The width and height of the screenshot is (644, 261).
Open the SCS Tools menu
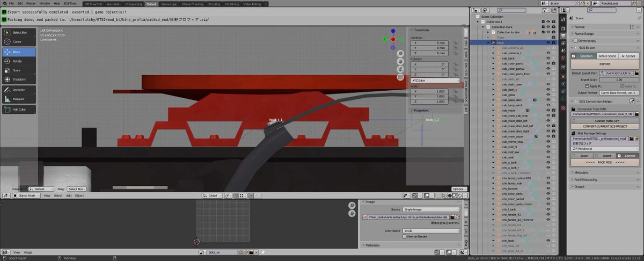coord(70,3)
